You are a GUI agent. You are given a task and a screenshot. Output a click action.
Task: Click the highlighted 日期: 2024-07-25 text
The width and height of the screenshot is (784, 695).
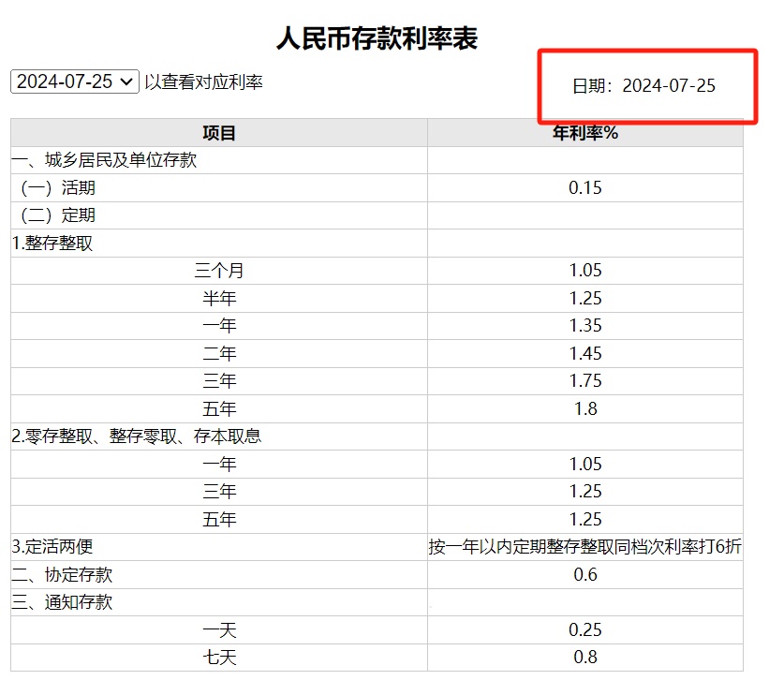pos(645,85)
